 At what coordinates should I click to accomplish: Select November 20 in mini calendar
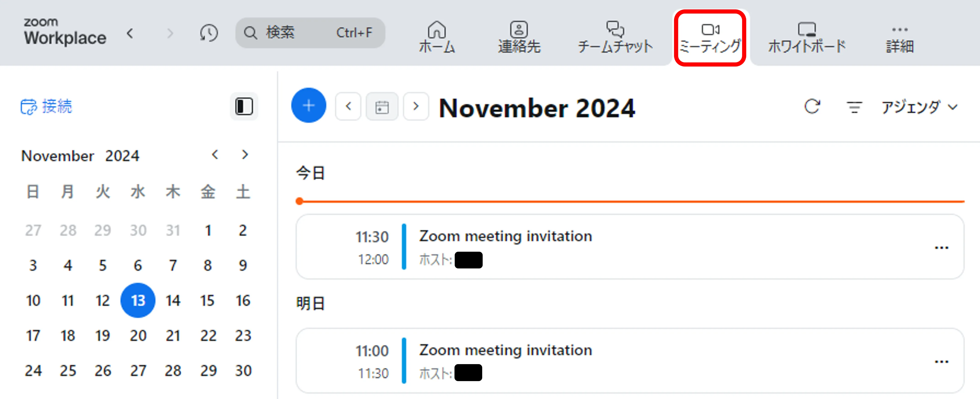tap(138, 335)
